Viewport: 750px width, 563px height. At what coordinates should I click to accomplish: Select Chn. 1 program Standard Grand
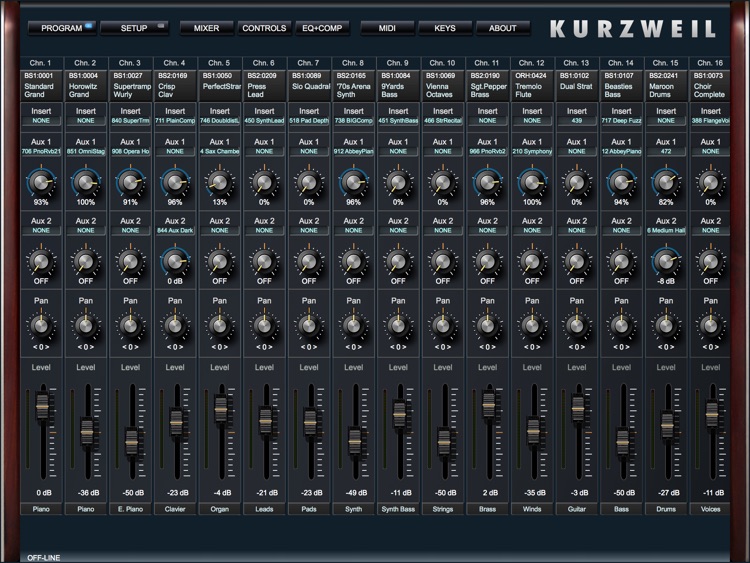pos(41,86)
